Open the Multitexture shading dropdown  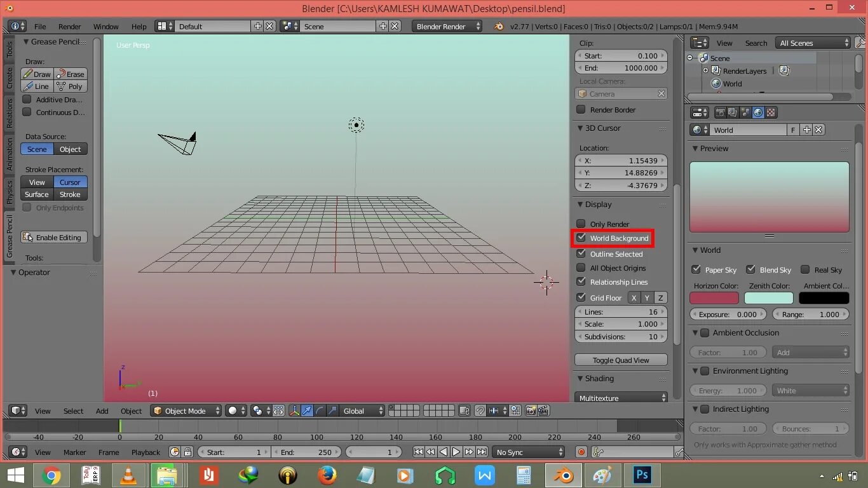pyautogui.click(x=621, y=398)
